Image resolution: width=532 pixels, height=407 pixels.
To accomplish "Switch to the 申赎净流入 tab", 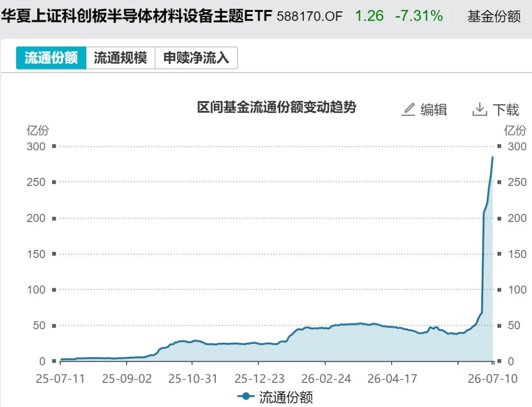I will click(x=196, y=58).
